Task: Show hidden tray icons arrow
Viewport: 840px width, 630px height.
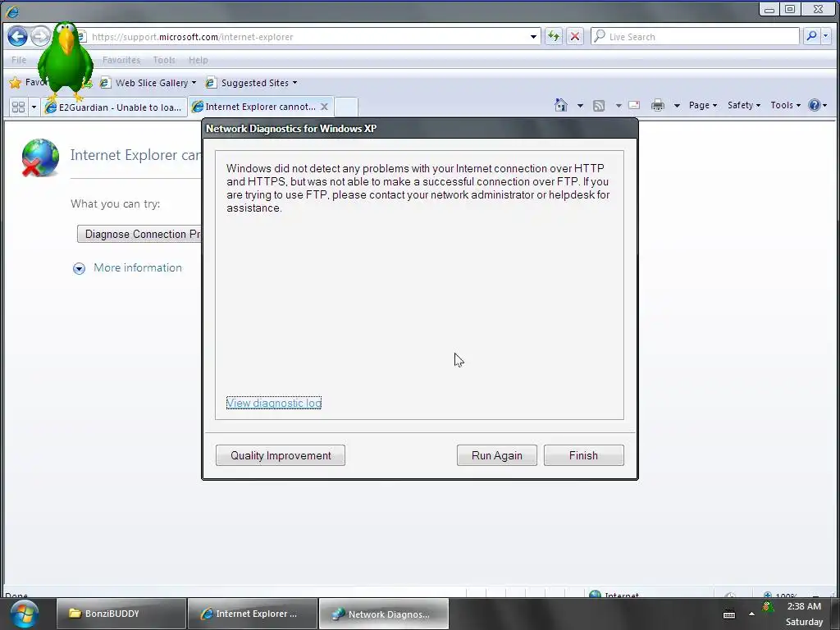Action: click(x=751, y=614)
